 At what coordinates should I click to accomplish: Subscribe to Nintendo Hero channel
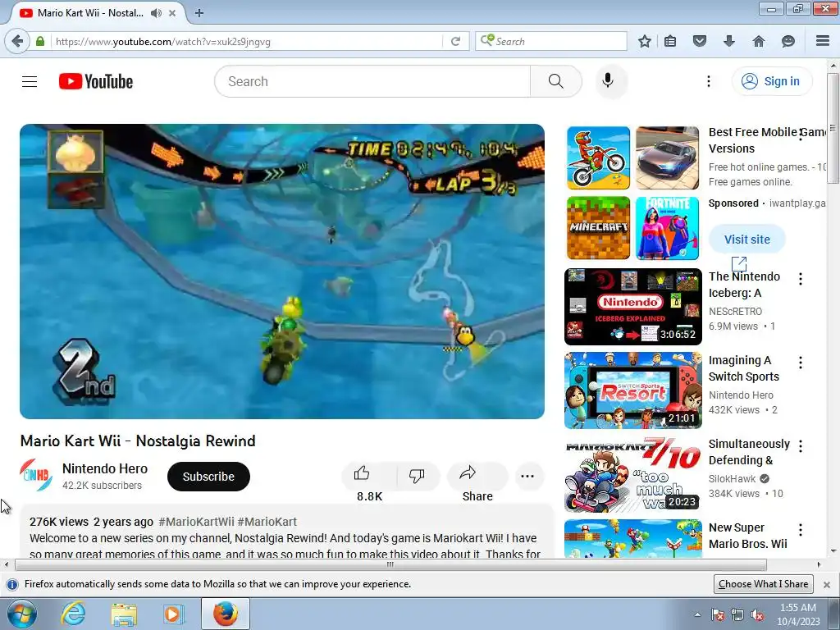[x=208, y=477]
